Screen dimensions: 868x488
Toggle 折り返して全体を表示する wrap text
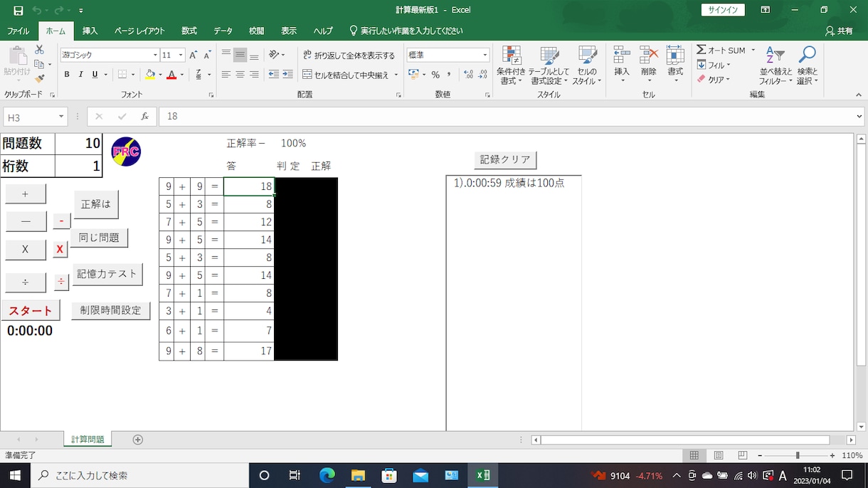click(x=349, y=55)
